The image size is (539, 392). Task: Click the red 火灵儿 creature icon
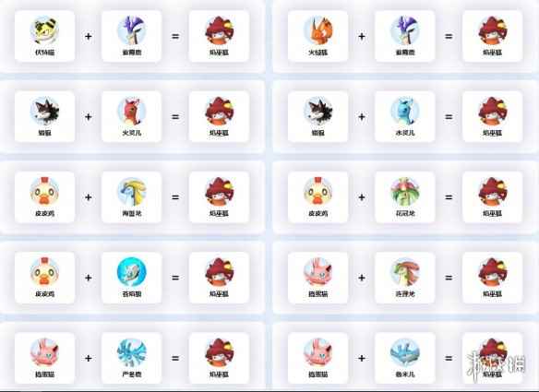point(132,111)
